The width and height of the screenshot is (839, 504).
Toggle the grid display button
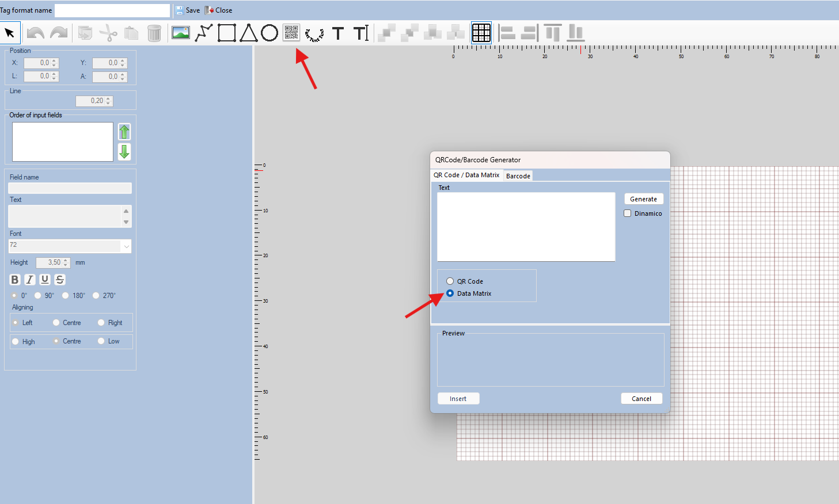tap(481, 33)
